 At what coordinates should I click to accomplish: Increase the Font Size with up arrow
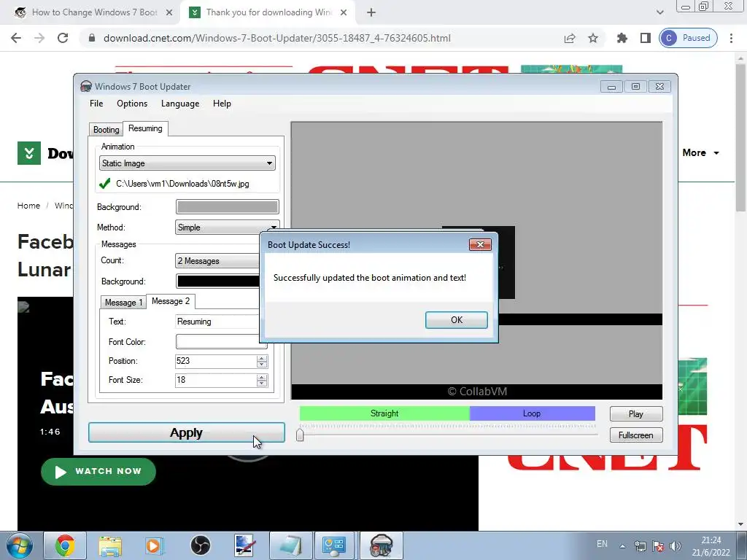(x=262, y=377)
